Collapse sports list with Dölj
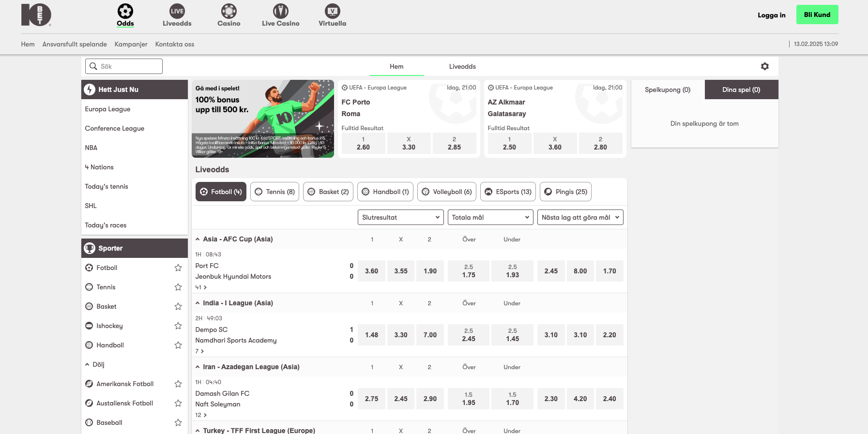The height and width of the screenshot is (434, 868). coord(95,364)
